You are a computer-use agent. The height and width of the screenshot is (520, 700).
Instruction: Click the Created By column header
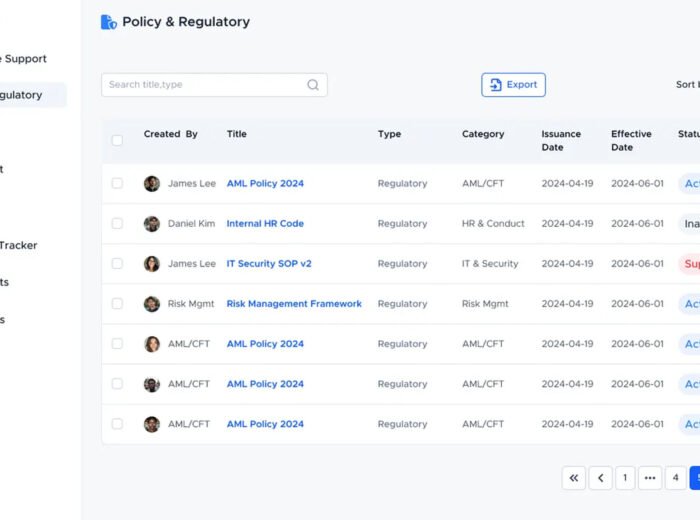coord(171,134)
